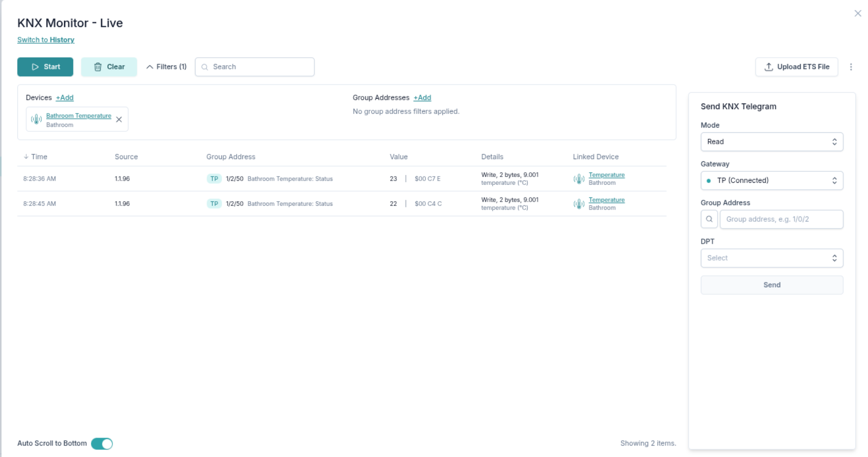This screenshot has width=868, height=457.
Task: Click the group address search magnifier icon
Action: coord(709,220)
